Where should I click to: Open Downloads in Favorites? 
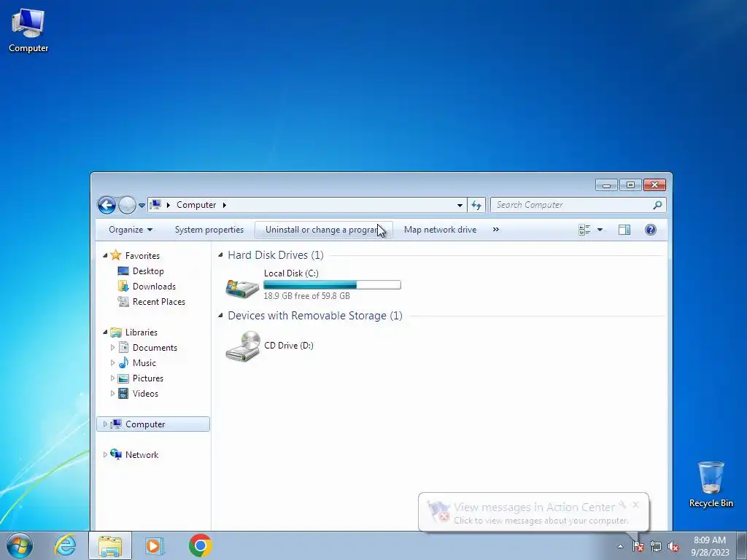pyautogui.click(x=154, y=286)
